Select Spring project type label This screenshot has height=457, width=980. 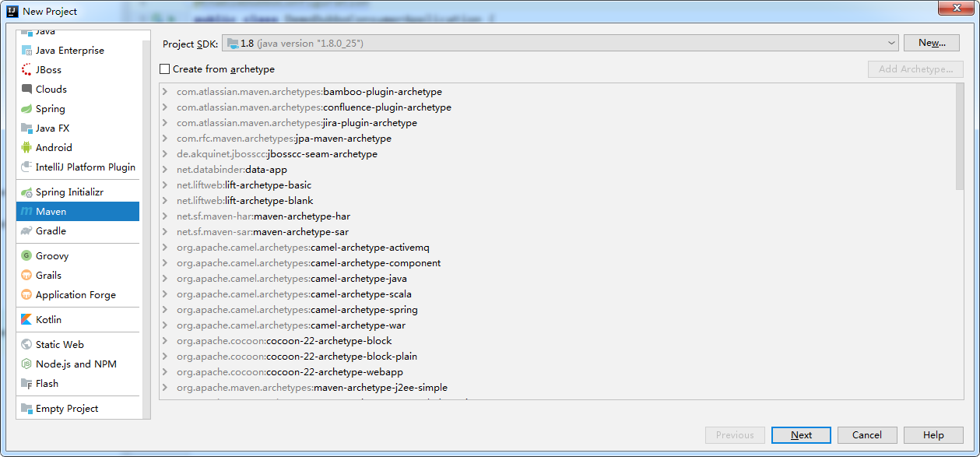(51, 109)
